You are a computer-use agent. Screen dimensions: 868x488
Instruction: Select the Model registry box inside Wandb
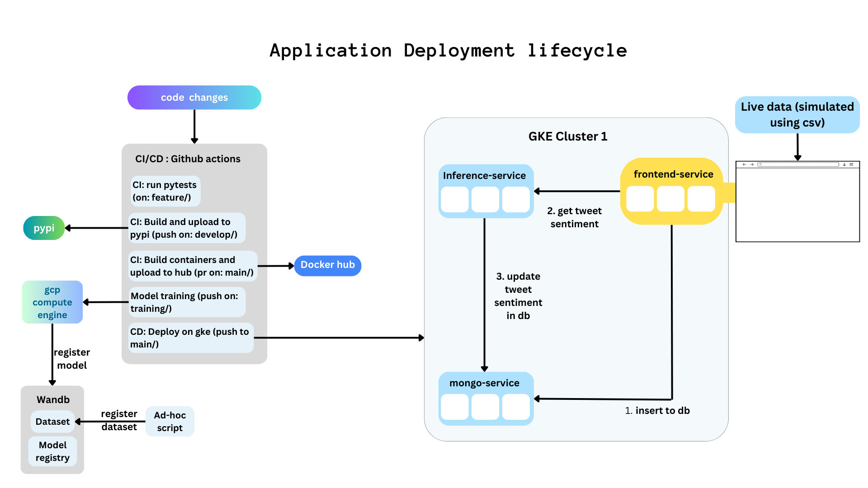(x=52, y=451)
